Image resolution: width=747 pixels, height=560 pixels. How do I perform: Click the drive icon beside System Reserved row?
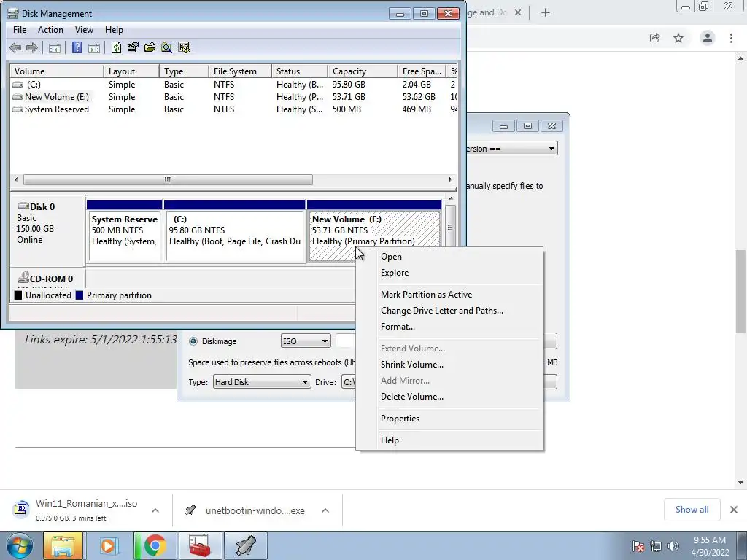[x=18, y=109]
